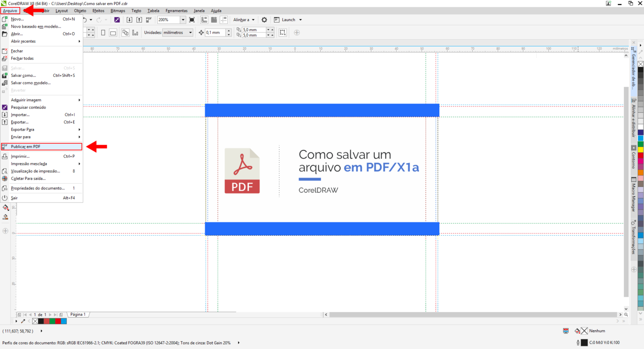644x349 pixels.
Task: Click the user account icon in title bar
Action: click(x=608, y=3)
